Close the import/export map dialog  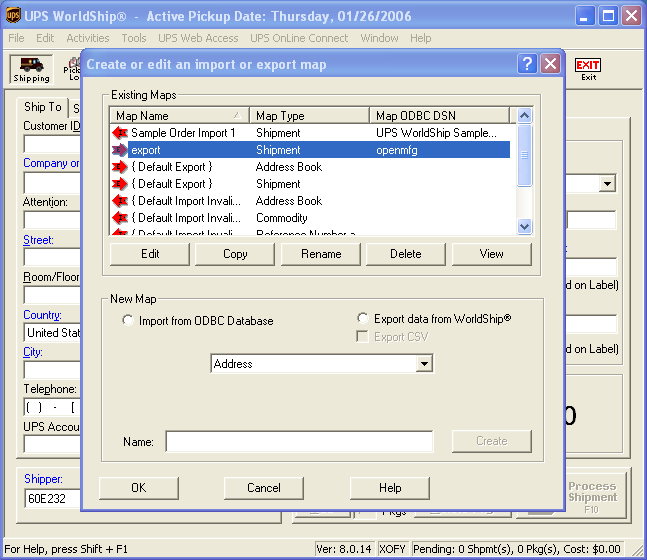[550, 64]
